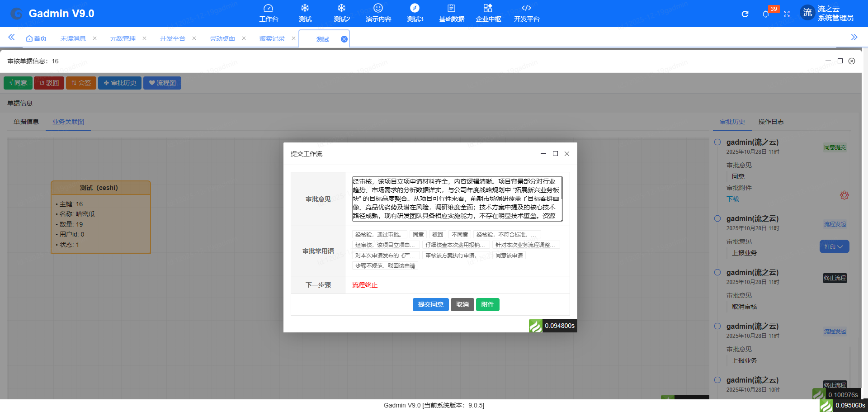
Task: Switch to the 操作日志 tab
Action: point(771,122)
